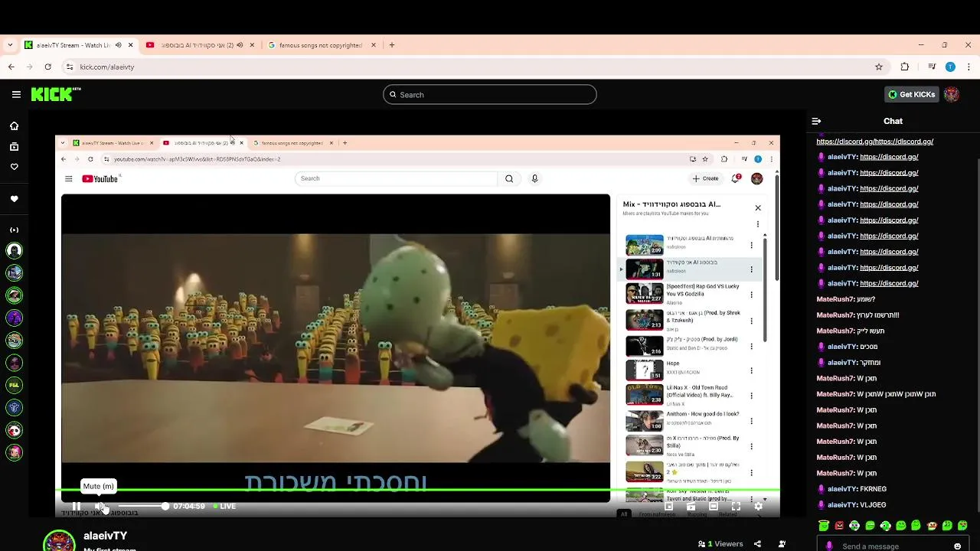Open the browser media controls icon
The image size is (980, 551).
pyautogui.click(x=932, y=67)
